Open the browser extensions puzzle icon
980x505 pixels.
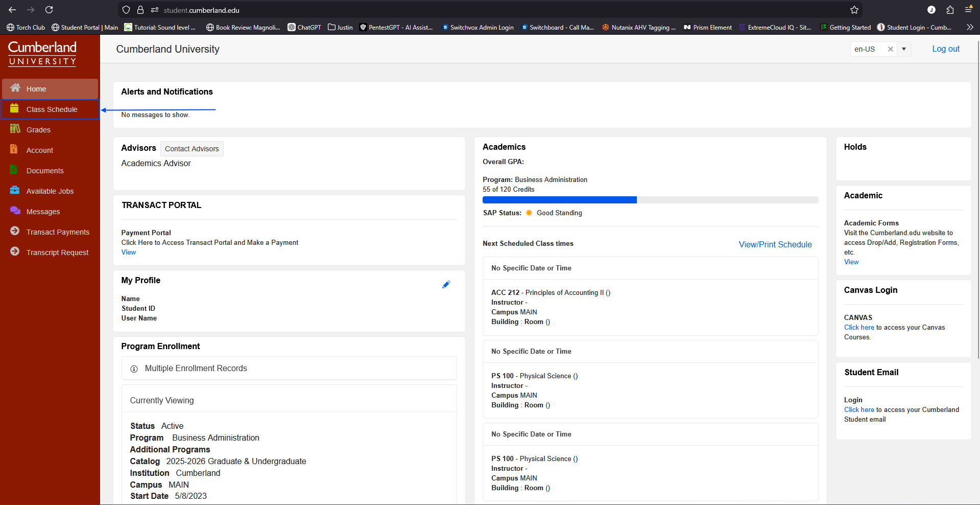(x=950, y=10)
